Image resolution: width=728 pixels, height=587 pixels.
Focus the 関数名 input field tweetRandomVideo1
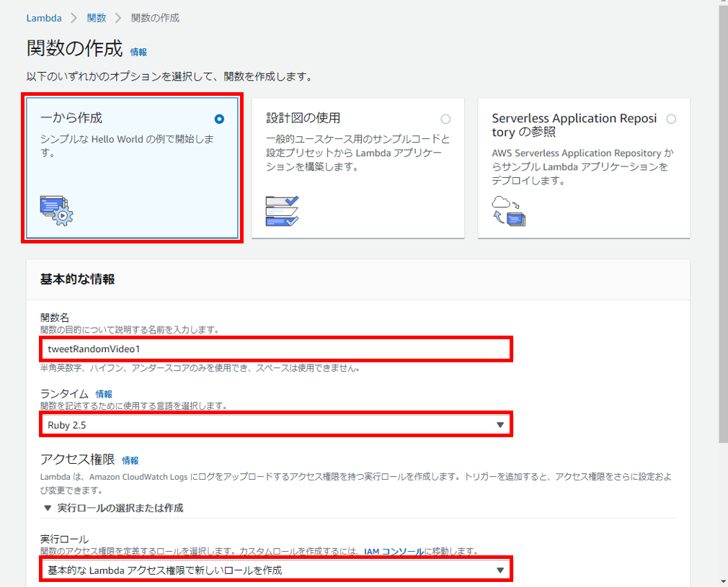pyautogui.click(x=277, y=349)
